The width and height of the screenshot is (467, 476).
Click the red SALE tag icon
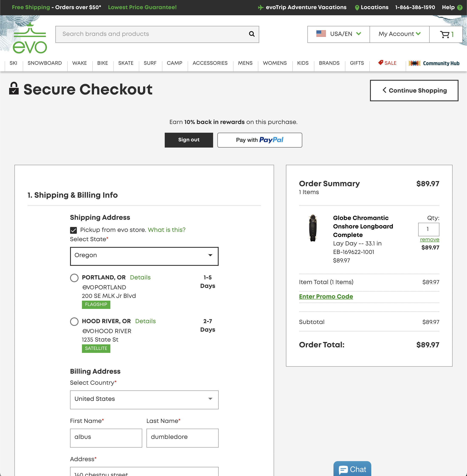380,63
